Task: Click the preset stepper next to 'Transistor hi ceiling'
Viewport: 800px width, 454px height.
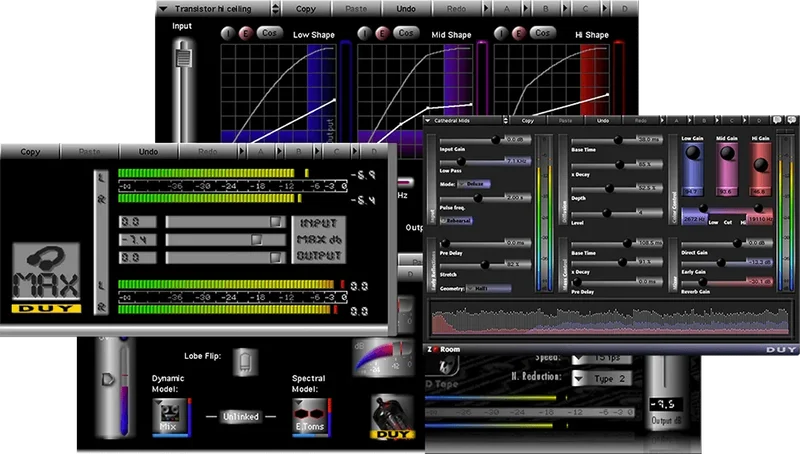Action: 276,9
